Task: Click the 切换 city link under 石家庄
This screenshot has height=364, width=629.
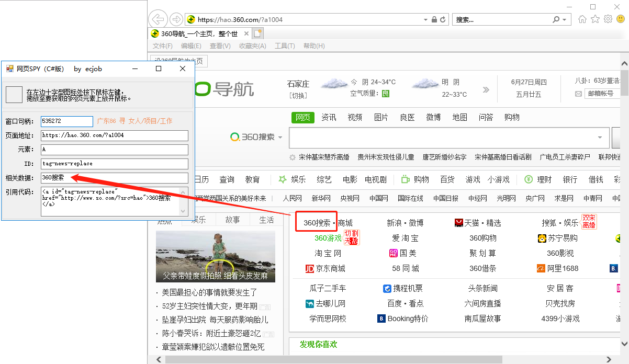Action: [298, 95]
